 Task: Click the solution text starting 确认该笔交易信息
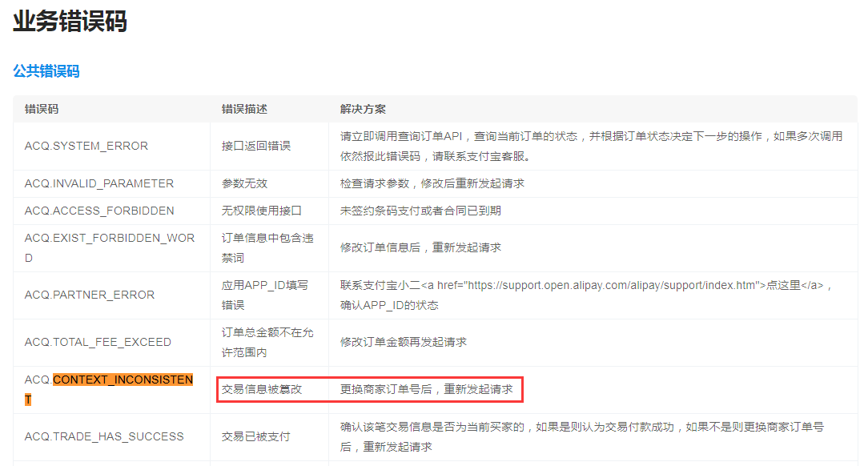[582, 436]
